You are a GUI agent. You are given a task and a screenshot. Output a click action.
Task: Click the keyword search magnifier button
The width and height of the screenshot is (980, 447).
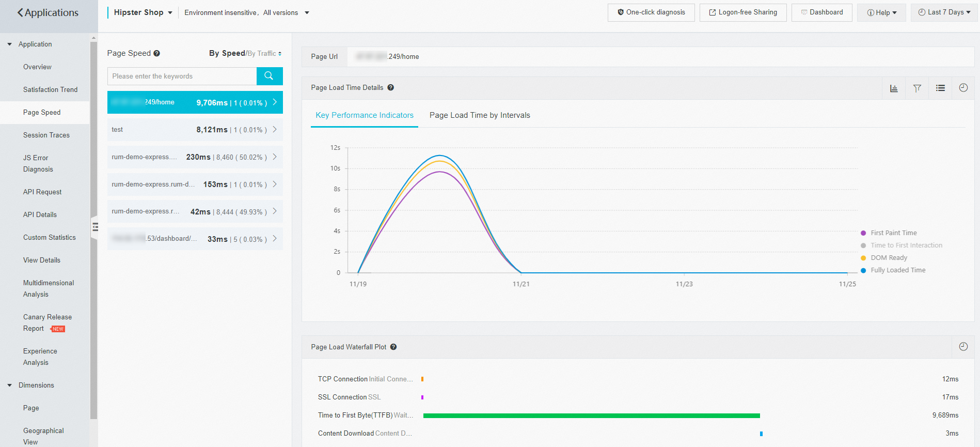[269, 76]
